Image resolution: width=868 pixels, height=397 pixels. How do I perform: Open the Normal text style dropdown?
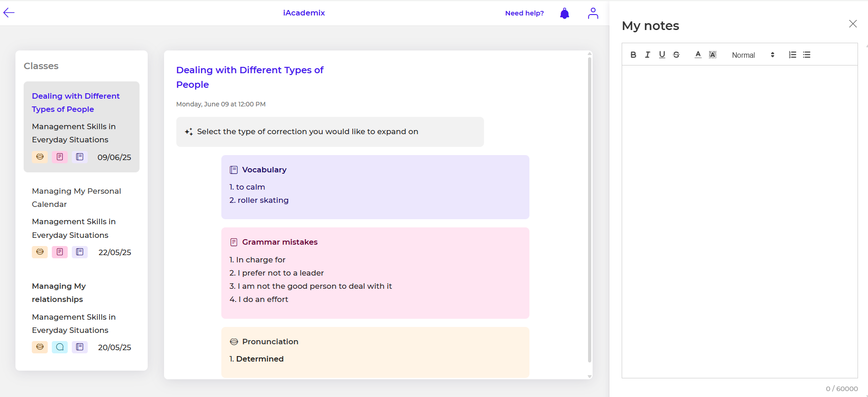(753, 55)
